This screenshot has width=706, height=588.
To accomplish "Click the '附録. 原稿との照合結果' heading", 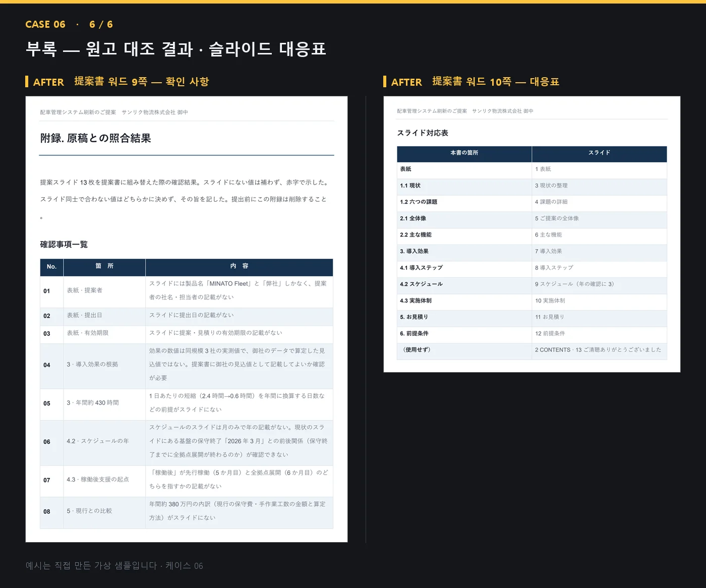I will click(x=96, y=138).
